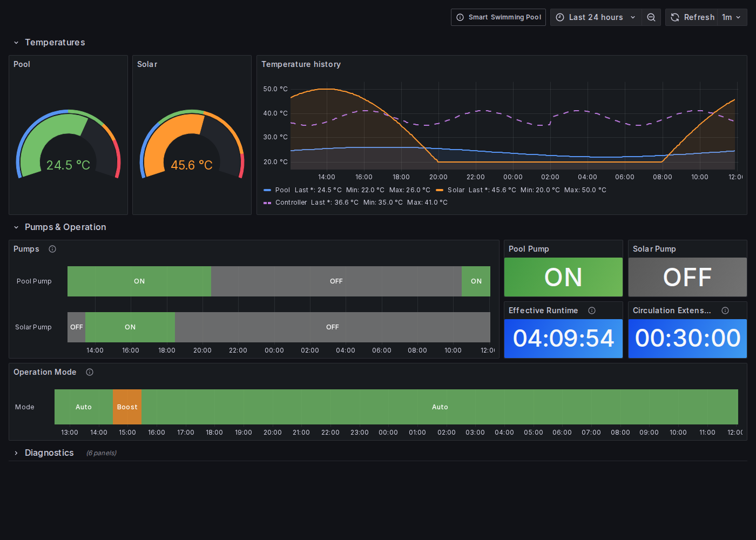Click the Pool Pump ON status tile
This screenshot has width=756, height=540.
point(563,277)
